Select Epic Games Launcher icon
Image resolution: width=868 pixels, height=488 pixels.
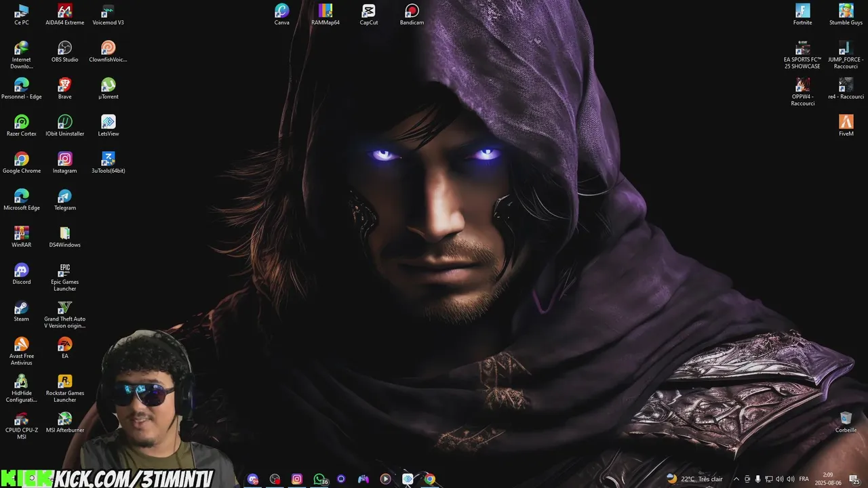[65, 277]
